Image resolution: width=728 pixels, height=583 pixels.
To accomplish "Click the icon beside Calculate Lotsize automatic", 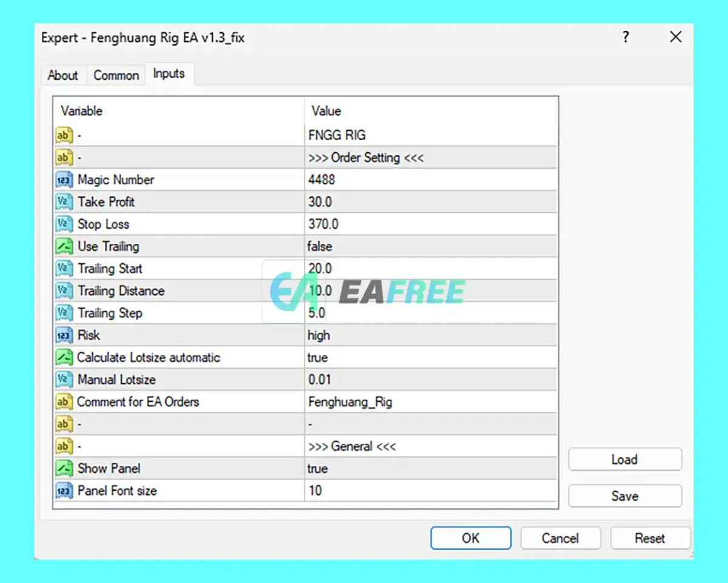I will tap(64, 357).
